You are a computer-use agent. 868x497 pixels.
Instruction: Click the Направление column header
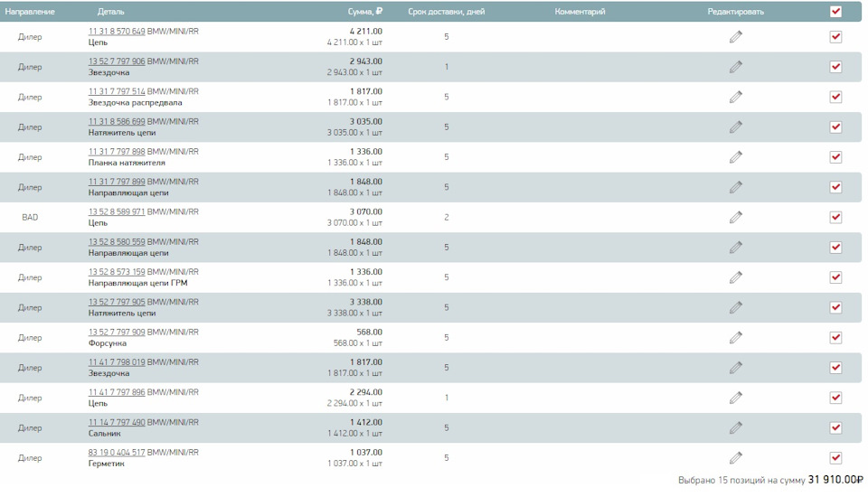coord(30,12)
